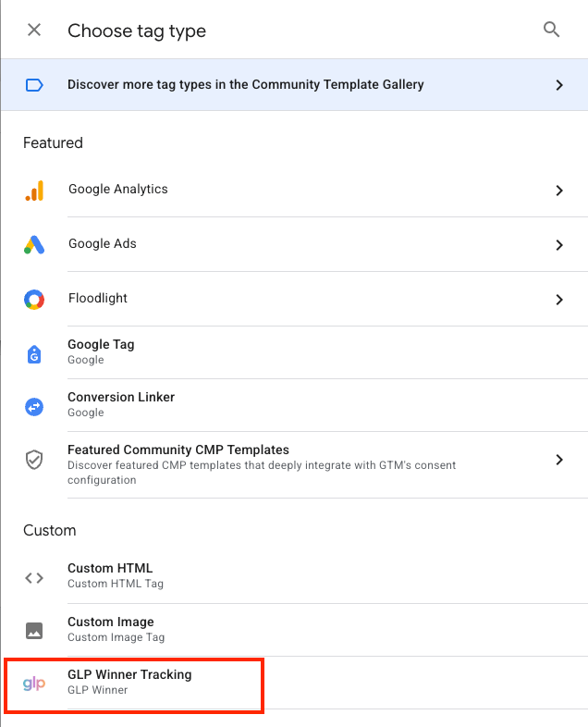Expand Google Analytics tag options arrow
Image resolution: width=588 pixels, height=727 pixels.
click(x=558, y=191)
